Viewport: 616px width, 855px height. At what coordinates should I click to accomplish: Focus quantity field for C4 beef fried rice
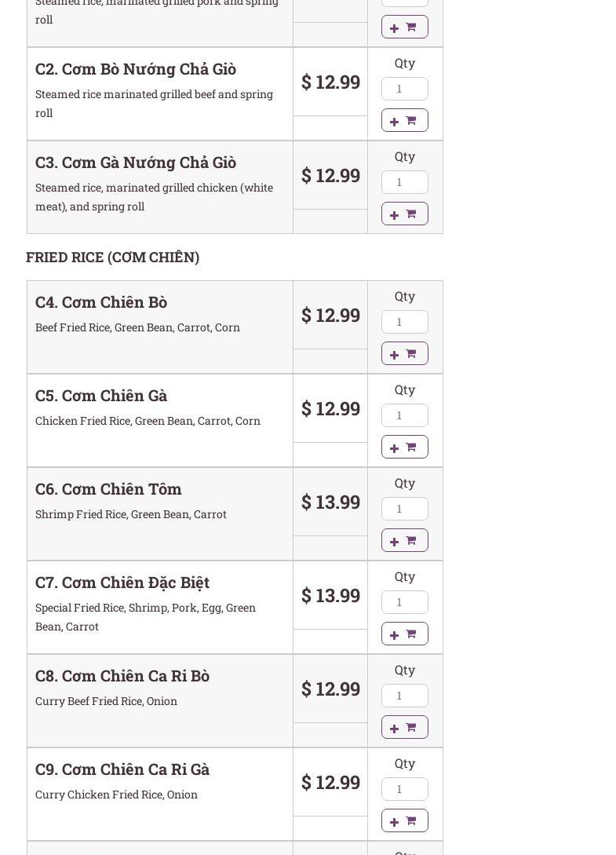(x=404, y=322)
